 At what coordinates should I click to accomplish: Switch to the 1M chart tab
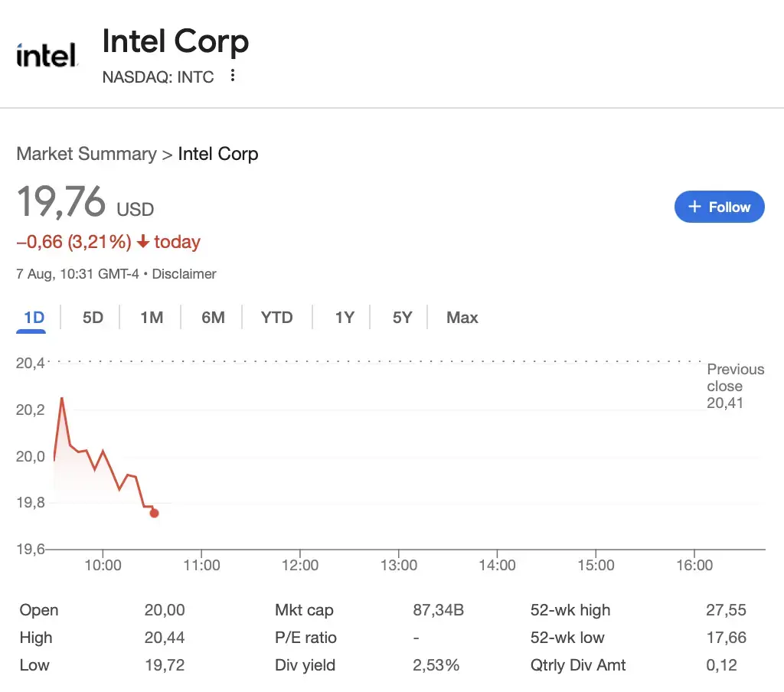click(151, 317)
